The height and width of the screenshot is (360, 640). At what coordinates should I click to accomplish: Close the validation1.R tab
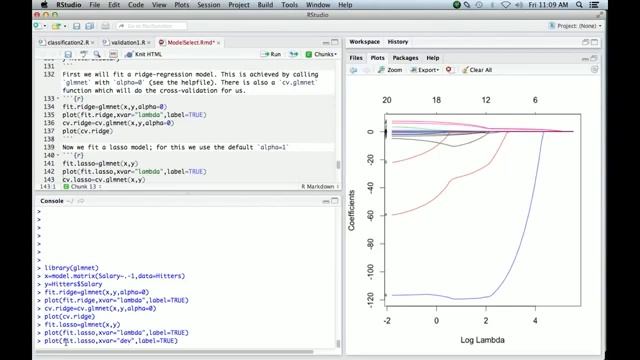[x=149, y=42]
